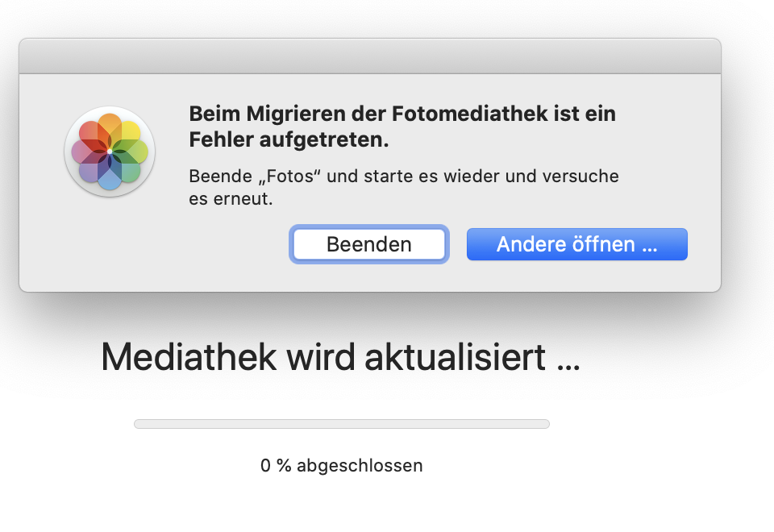Click the library update progress bar
The image size is (774, 532).
coord(341,424)
